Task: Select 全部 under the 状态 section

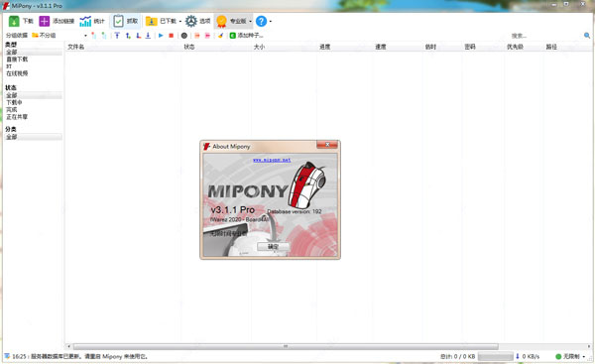Action: [x=34, y=95]
